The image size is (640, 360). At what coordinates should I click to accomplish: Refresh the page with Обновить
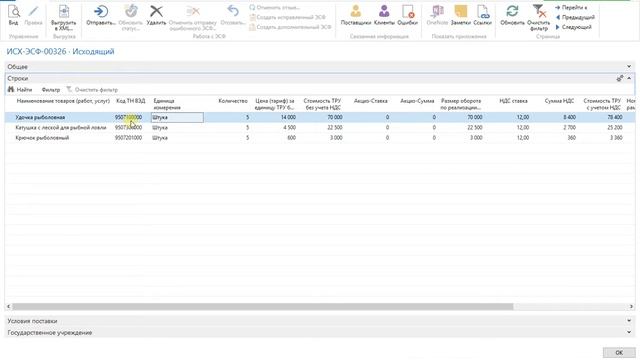[512, 15]
